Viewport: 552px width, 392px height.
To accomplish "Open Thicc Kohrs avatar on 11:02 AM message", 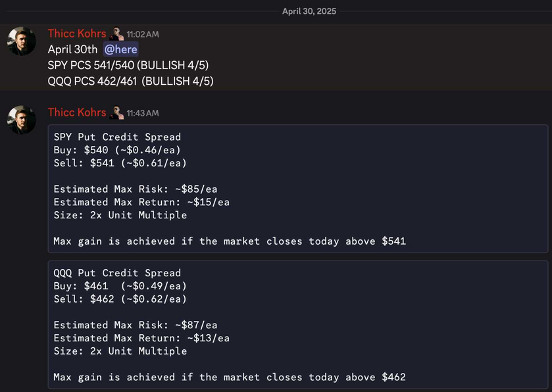I will click(22, 41).
